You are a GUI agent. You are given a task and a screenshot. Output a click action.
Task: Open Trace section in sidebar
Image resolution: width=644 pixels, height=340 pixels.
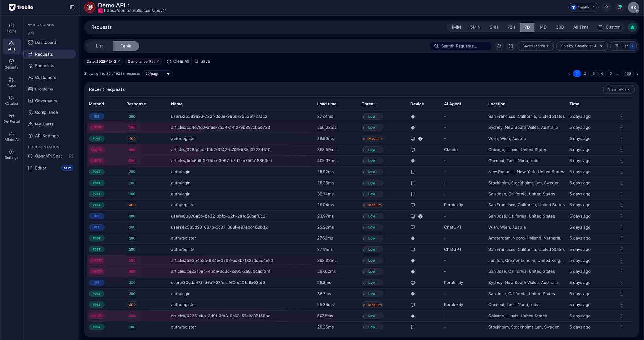[11, 82]
